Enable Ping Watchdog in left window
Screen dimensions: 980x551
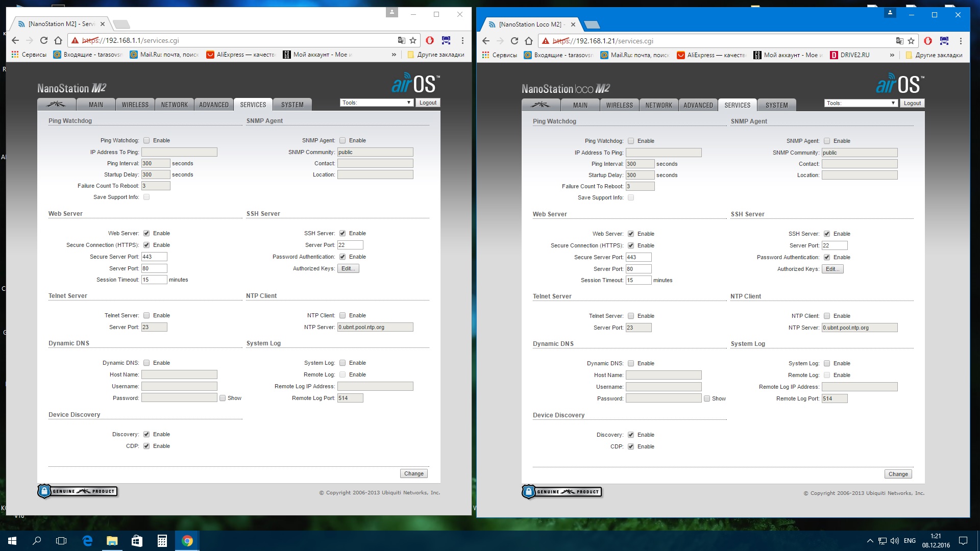(x=146, y=140)
